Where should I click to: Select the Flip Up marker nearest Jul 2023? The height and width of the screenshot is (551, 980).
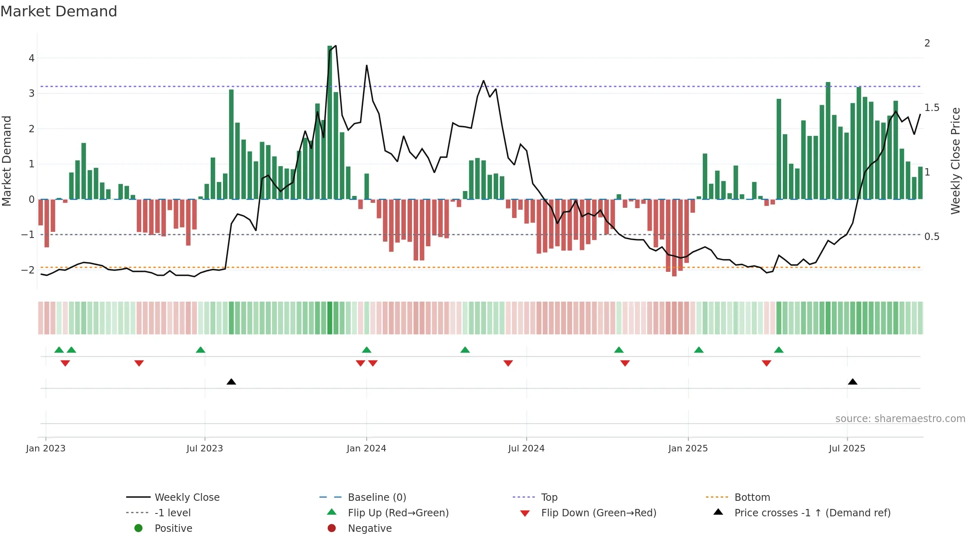tap(200, 350)
